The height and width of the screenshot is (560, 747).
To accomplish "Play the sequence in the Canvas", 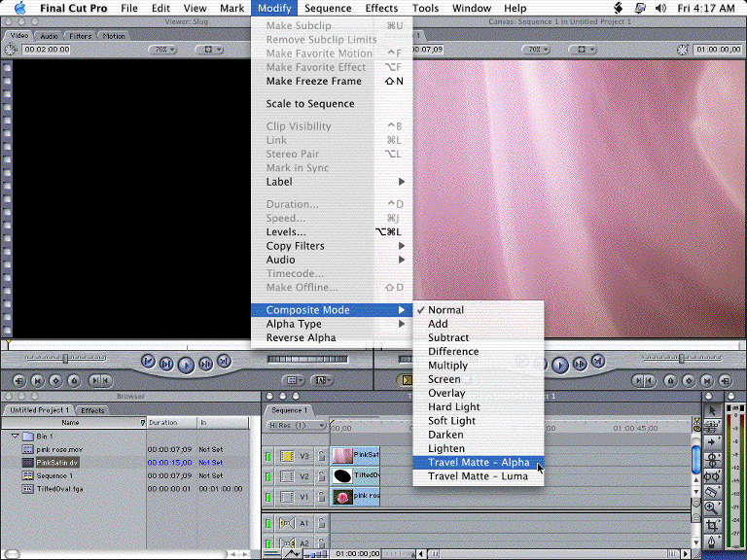I will point(560,365).
